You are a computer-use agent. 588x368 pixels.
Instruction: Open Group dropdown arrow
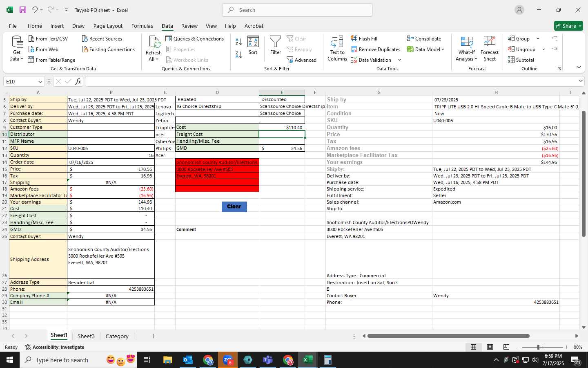coord(538,38)
